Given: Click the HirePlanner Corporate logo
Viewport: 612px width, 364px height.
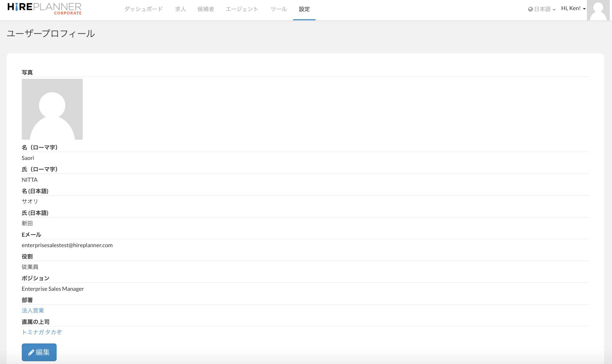Looking at the screenshot, I should click(44, 9).
